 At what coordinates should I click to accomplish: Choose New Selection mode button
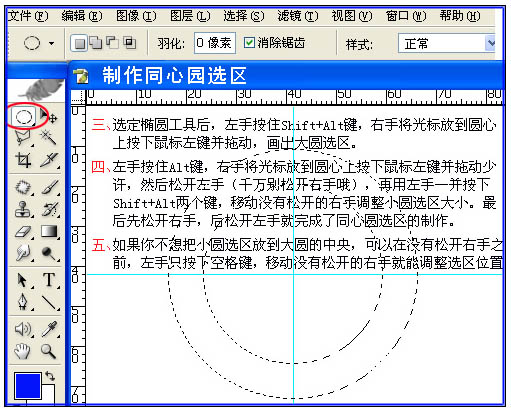click(79, 43)
